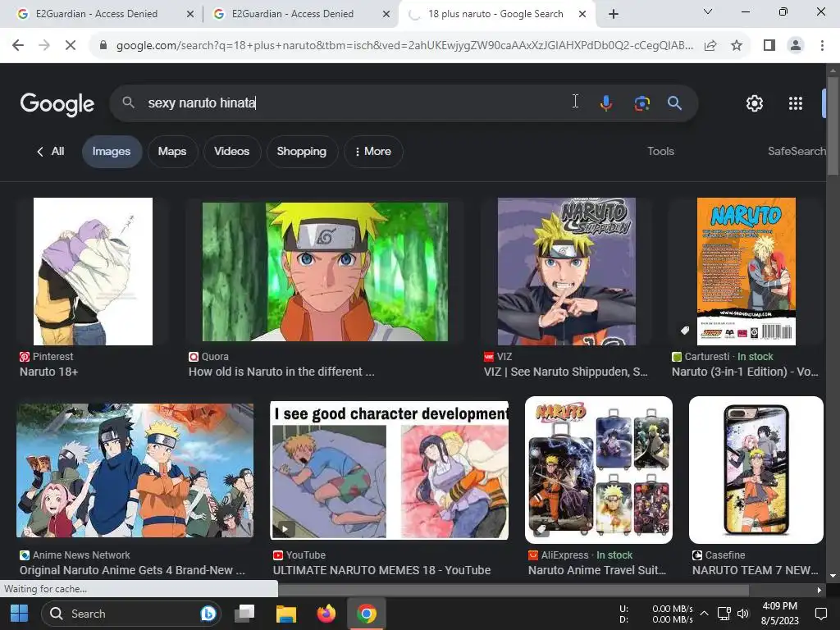Click the taskbar Search box
Viewport: 840px width, 630px height.
[131, 614]
